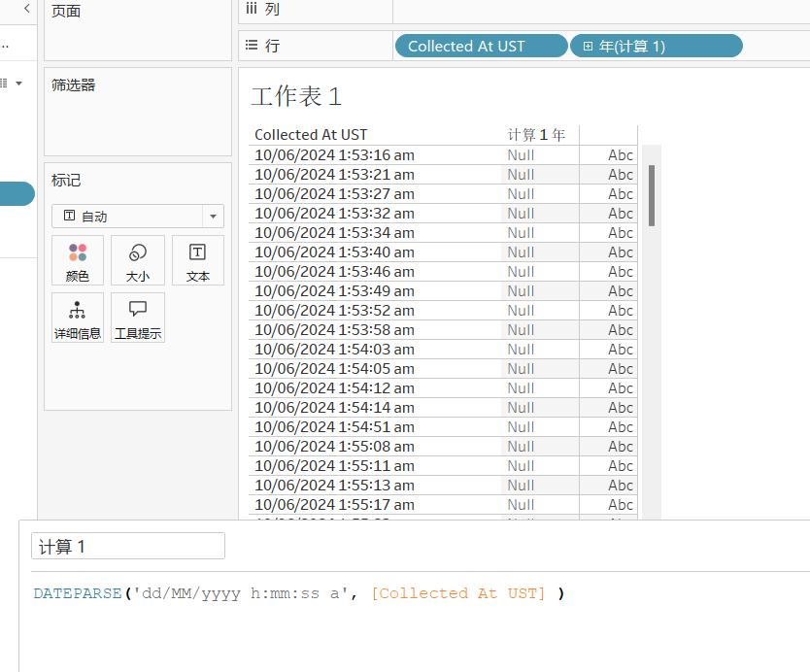Image resolution: width=810 pixels, height=672 pixels.
Task: Click the 标记 (Marks) card label
Action: (x=66, y=181)
